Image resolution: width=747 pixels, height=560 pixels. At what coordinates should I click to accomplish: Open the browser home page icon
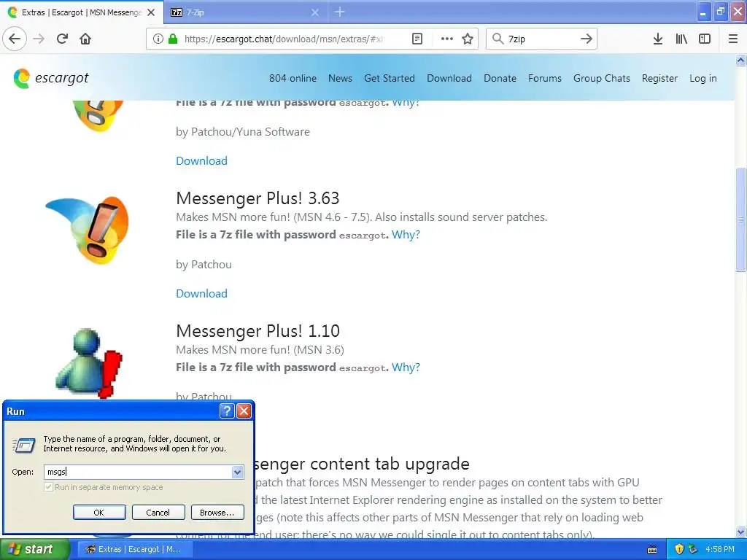click(85, 39)
